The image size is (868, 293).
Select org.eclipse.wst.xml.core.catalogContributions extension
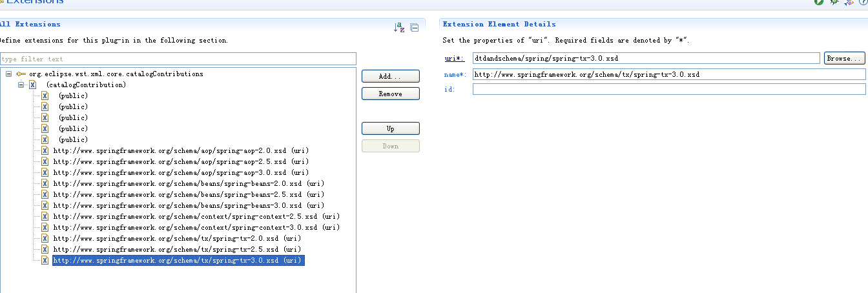tap(116, 74)
